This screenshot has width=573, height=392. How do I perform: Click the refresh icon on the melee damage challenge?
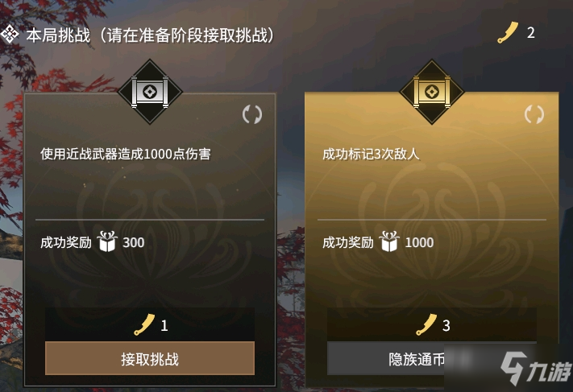click(252, 114)
